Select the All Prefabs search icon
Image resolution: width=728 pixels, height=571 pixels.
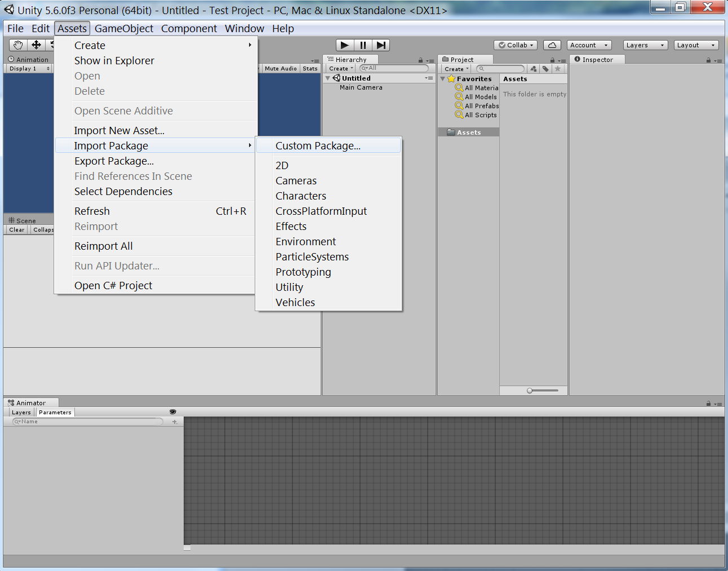[459, 106]
